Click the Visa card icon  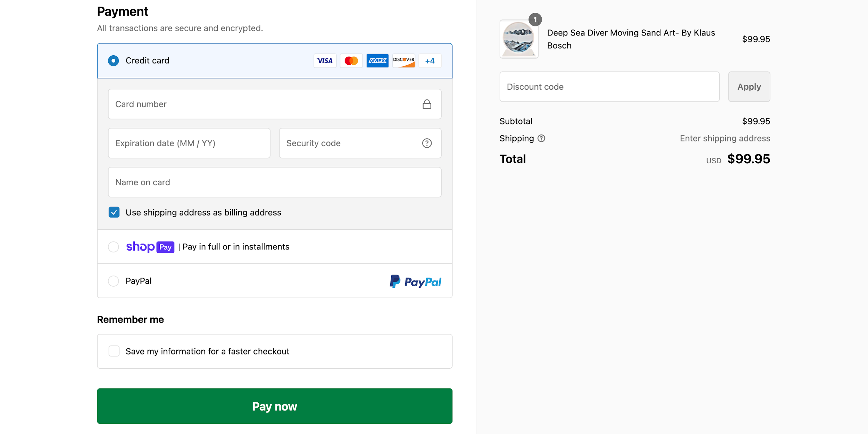325,61
